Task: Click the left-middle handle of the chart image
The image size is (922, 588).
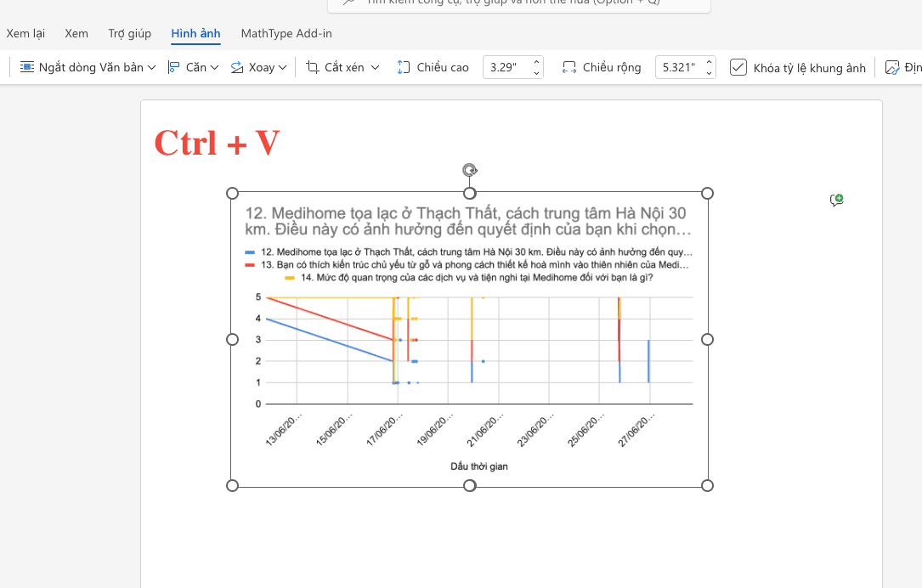Action: 232,339
